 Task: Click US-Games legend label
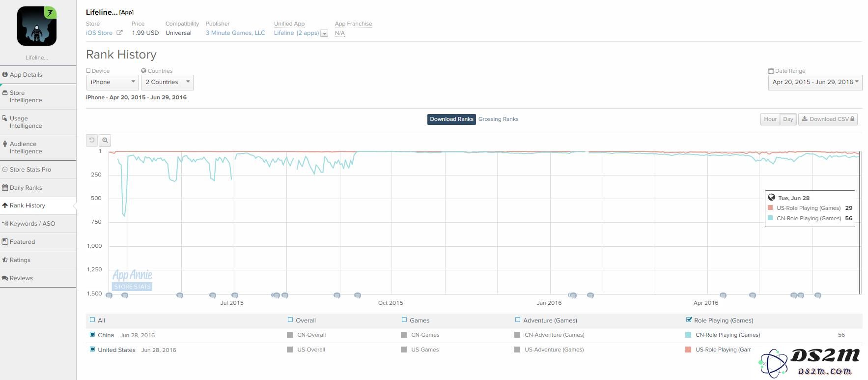[x=425, y=350]
